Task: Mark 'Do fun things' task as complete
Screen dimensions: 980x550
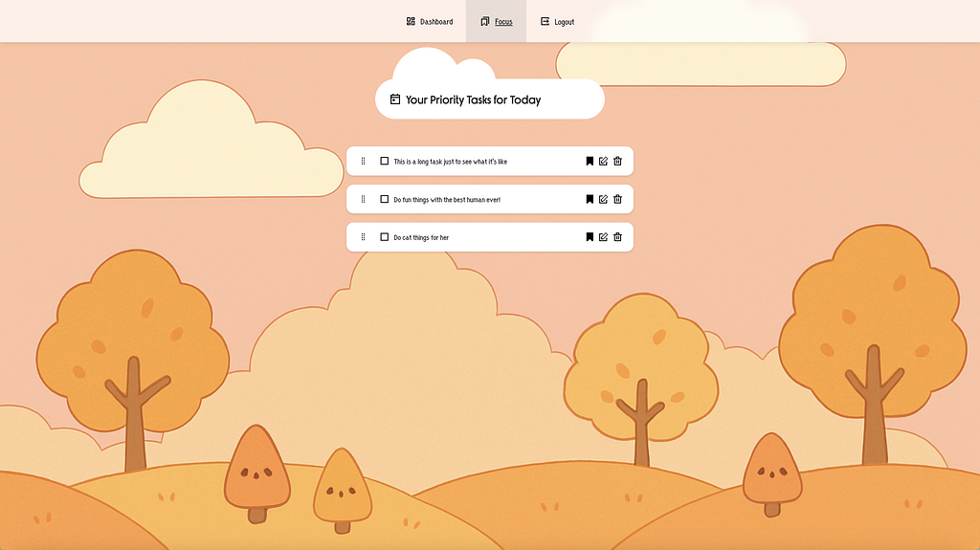Action: point(385,199)
